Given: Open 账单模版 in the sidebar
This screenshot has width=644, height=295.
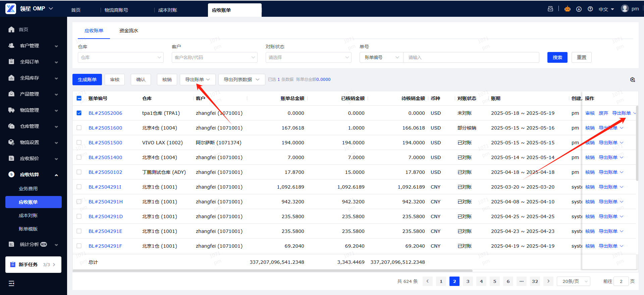Looking at the screenshot, I should 28,229.
